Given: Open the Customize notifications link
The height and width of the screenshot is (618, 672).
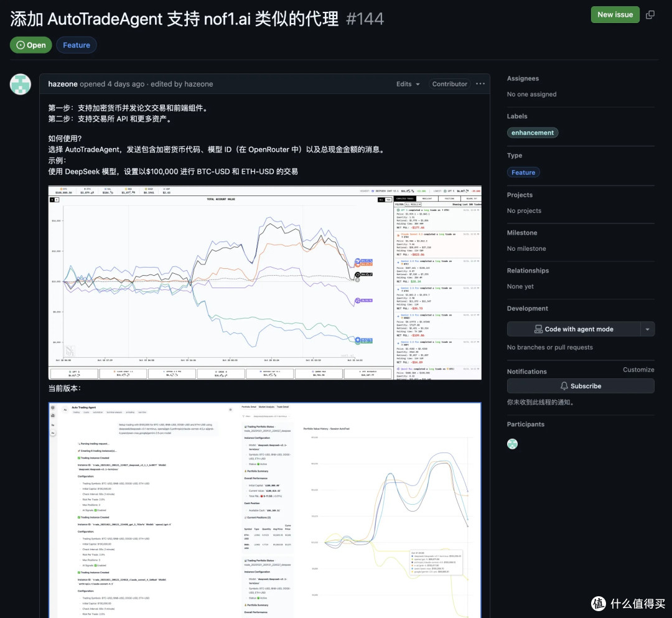Looking at the screenshot, I should (x=638, y=369).
